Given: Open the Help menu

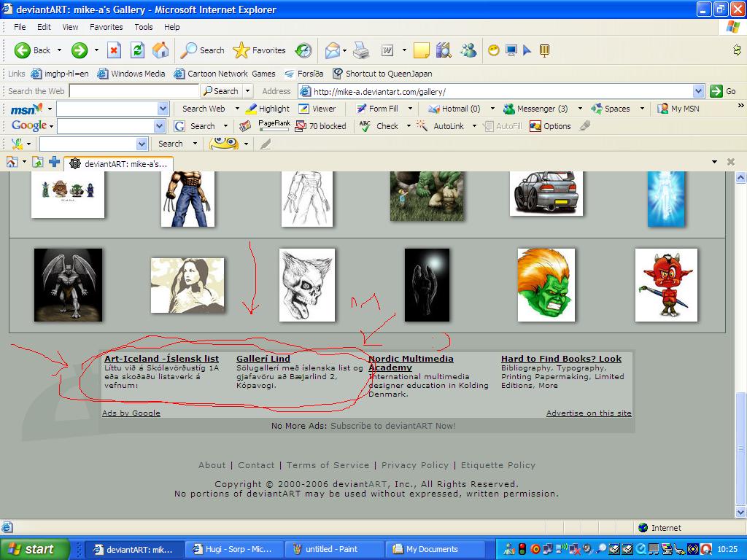Looking at the screenshot, I should tap(172, 27).
